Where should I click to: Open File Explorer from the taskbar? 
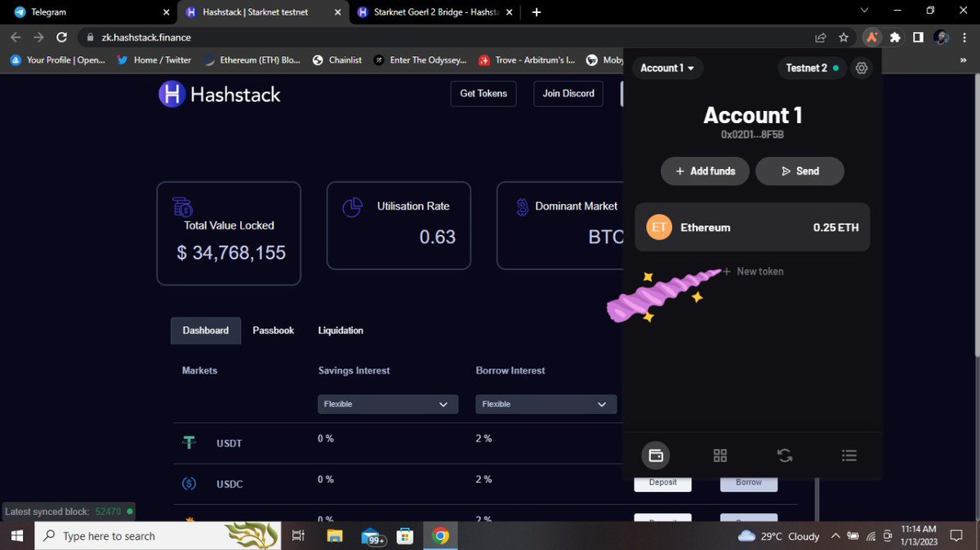(334, 536)
